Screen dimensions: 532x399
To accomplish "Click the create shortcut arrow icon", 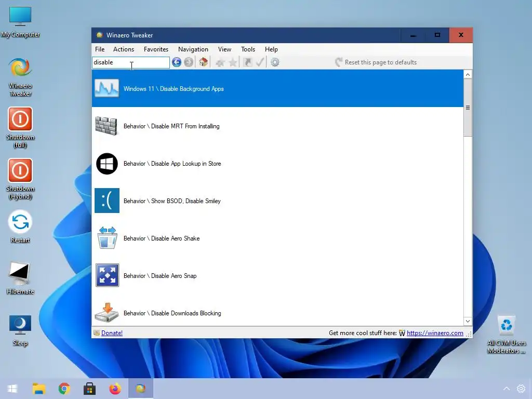I will (248, 62).
